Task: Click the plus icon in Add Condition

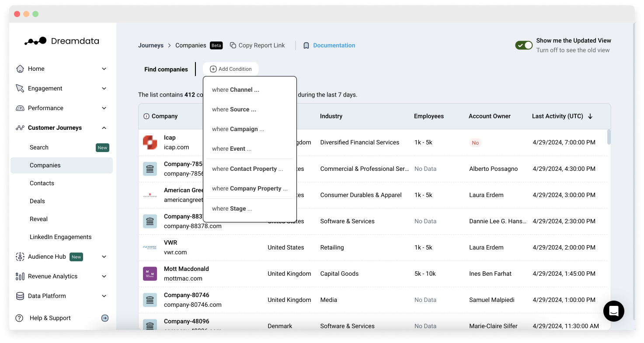Action: [x=213, y=69]
